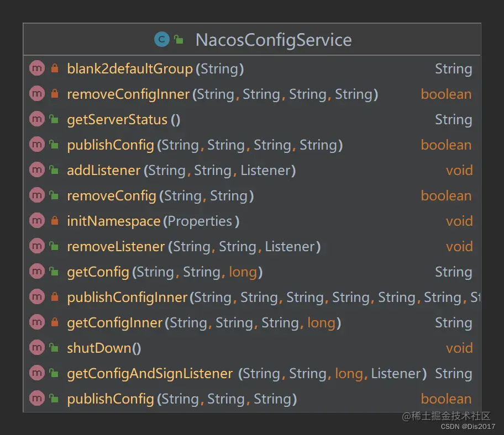The height and width of the screenshot is (435, 504).
Task: Click public icon of four-argument publishConfig
Action: [54, 145]
